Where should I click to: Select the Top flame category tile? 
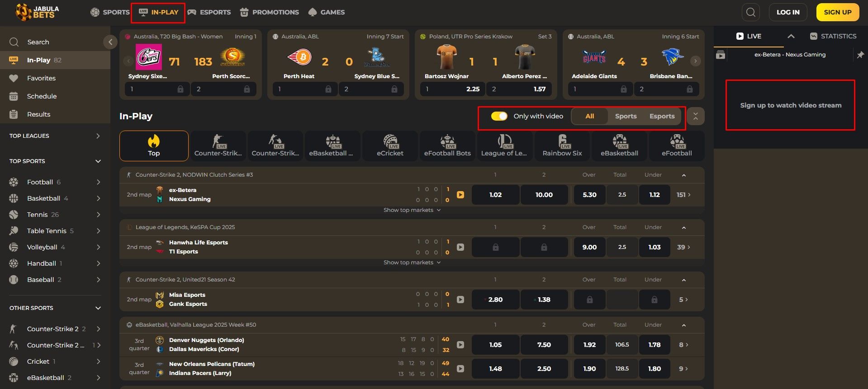[x=154, y=146]
